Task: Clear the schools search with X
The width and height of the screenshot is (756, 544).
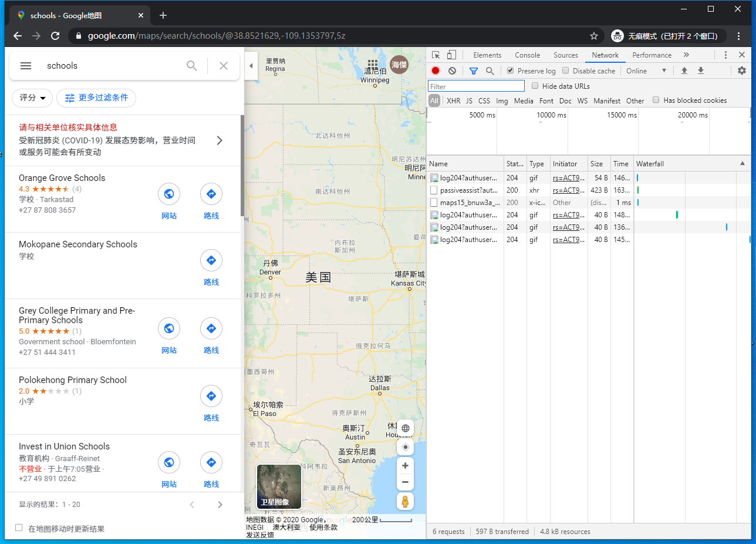Action: tap(224, 66)
